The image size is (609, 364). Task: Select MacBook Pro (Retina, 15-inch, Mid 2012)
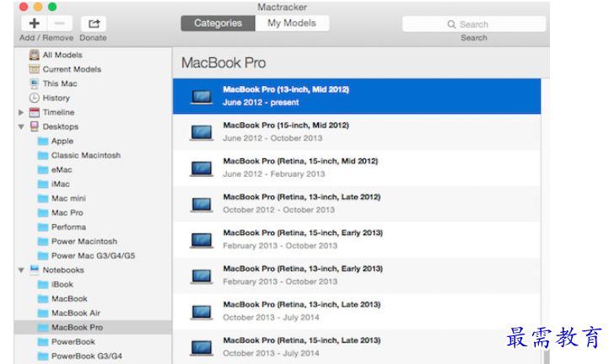click(x=357, y=168)
